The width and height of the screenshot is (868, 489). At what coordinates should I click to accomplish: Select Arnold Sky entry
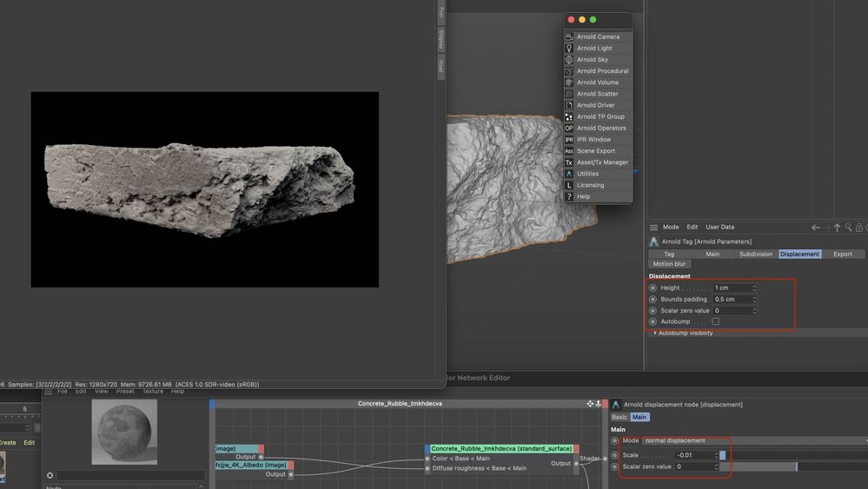point(598,60)
